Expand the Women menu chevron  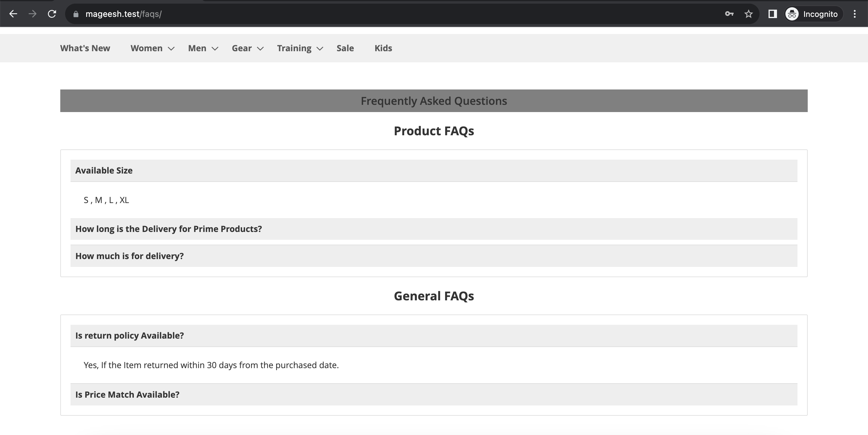tap(171, 49)
